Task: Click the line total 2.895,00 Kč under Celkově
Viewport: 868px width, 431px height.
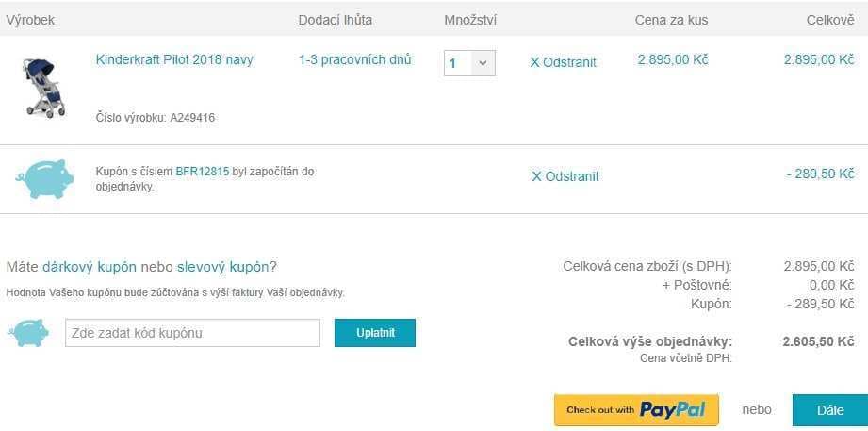Action: [819, 59]
